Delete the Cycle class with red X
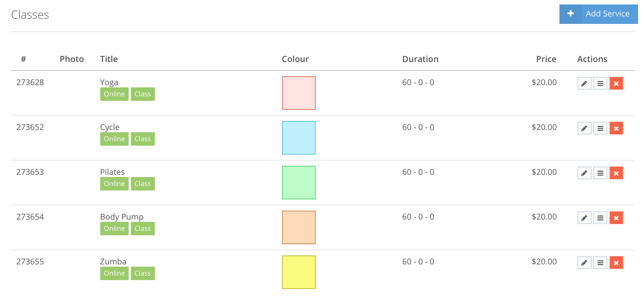The height and width of the screenshot is (301, 644). click(616, 128)
